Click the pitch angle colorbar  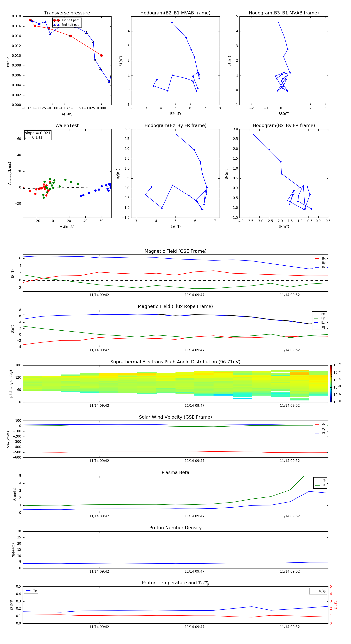coord(331,384)
